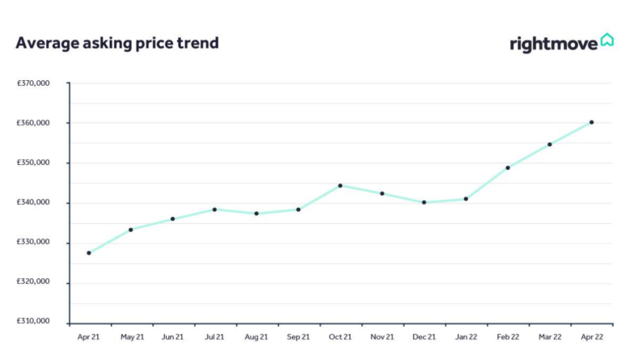
Task: Click the Apr 22 x-axis label
Action: pyautogui.click(x=592, y=337)
